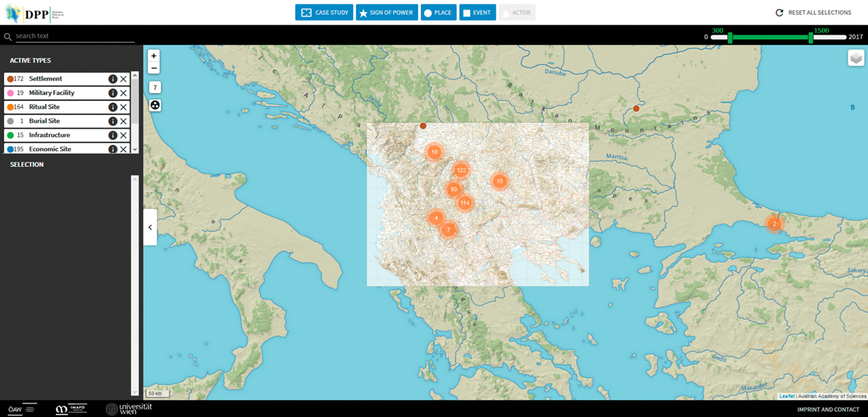Click the ÖAW logo in footer
This screenshot has width=868, height=417.
(22, 409)
